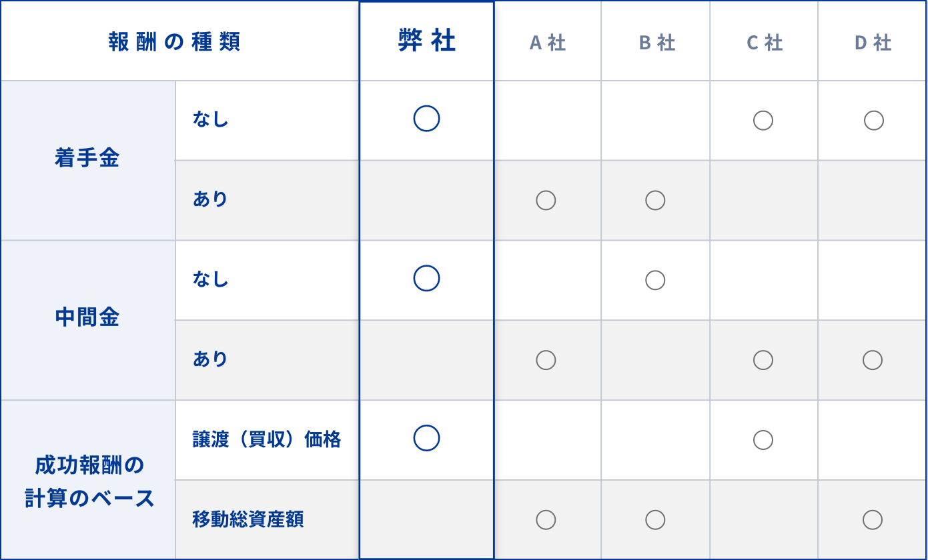Click the D社 circle in 着手金 なし row
The height and width of the screenshot is (560, 928).
873,120
